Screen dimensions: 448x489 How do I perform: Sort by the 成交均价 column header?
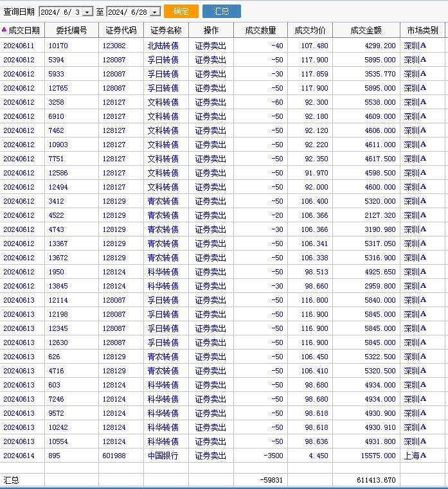pos(310,30)
